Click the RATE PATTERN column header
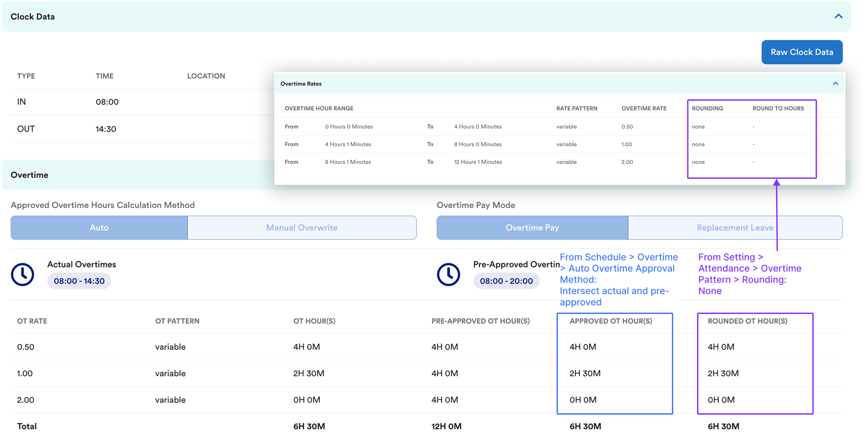 tap(577, 108)
